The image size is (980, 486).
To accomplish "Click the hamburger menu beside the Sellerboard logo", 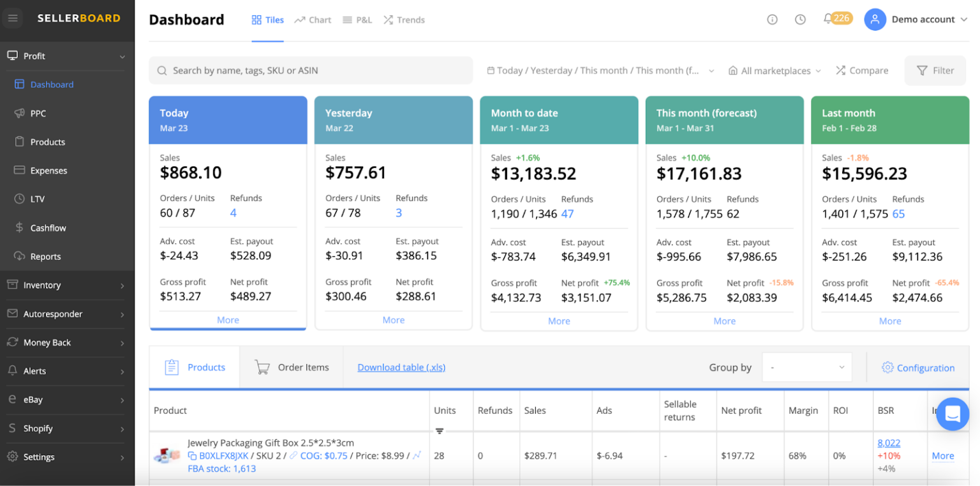I will [13, 18].
